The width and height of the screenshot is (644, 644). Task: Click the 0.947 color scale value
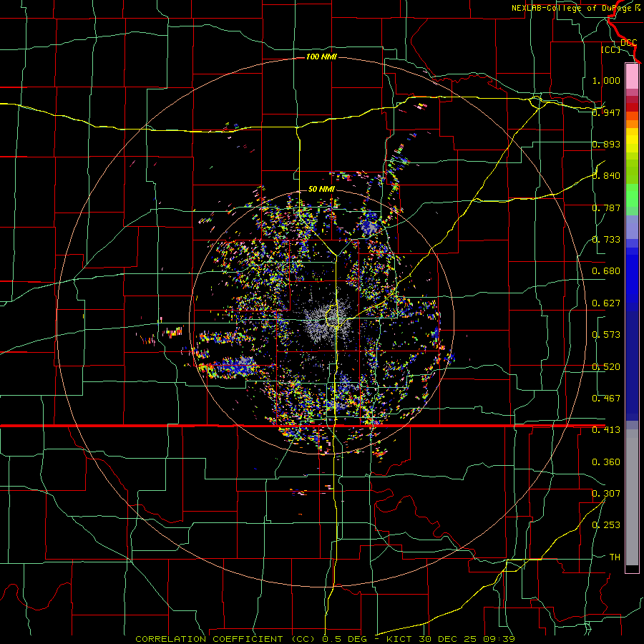click(606, 112)
